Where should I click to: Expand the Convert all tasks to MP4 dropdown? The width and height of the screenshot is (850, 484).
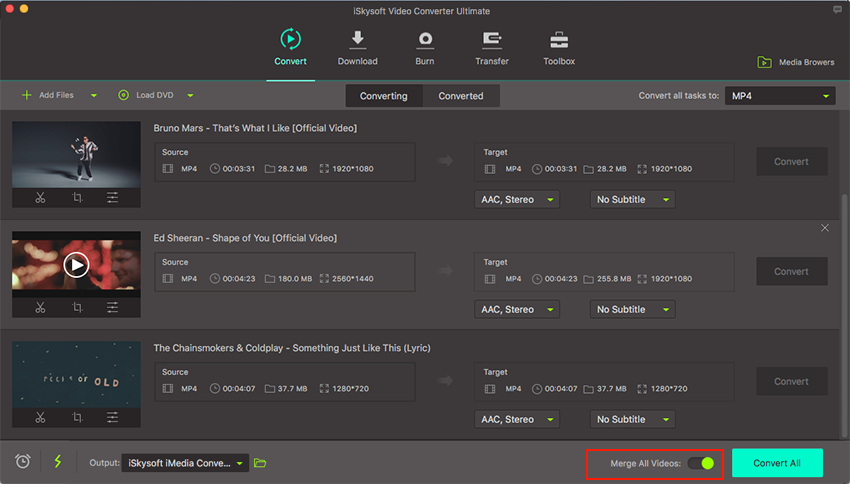780,96
